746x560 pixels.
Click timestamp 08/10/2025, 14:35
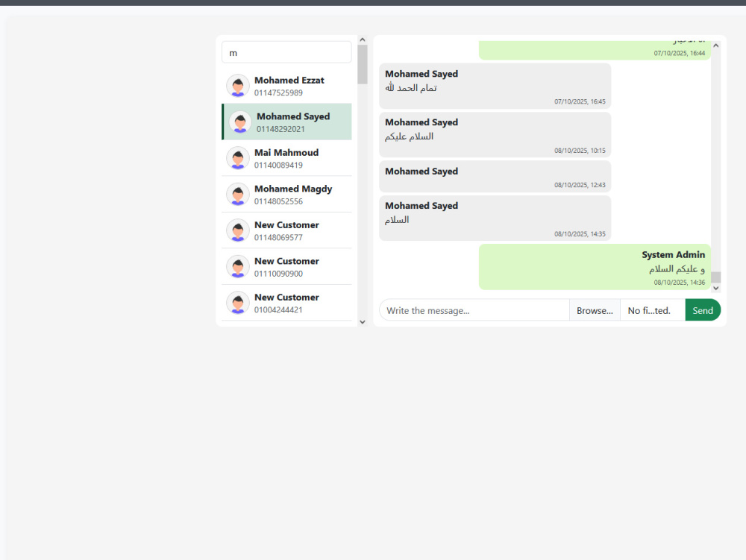580,234
